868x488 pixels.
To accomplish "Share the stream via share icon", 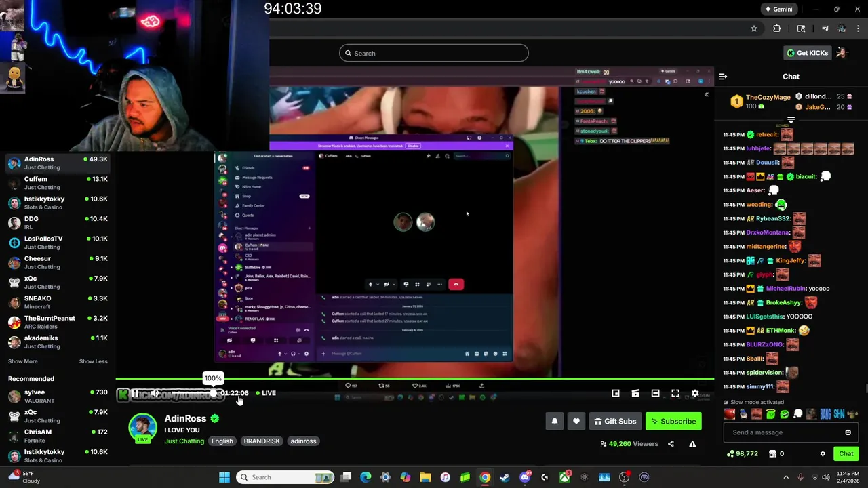I will pos(671,444).
